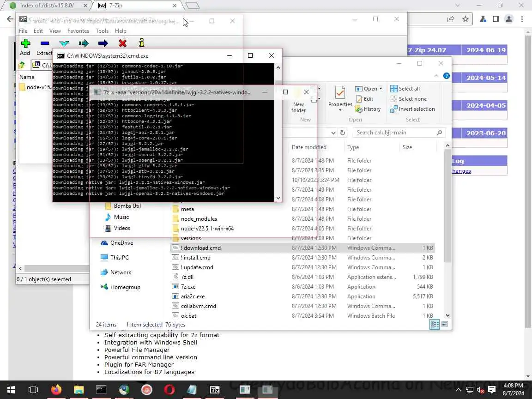The width and height of the screenshot is (532, 399).
Task: Open the View menu in 7-Zip
Action: (55, 31)
